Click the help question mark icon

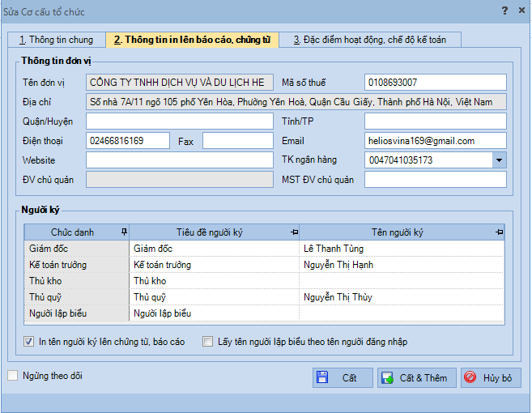504,11
